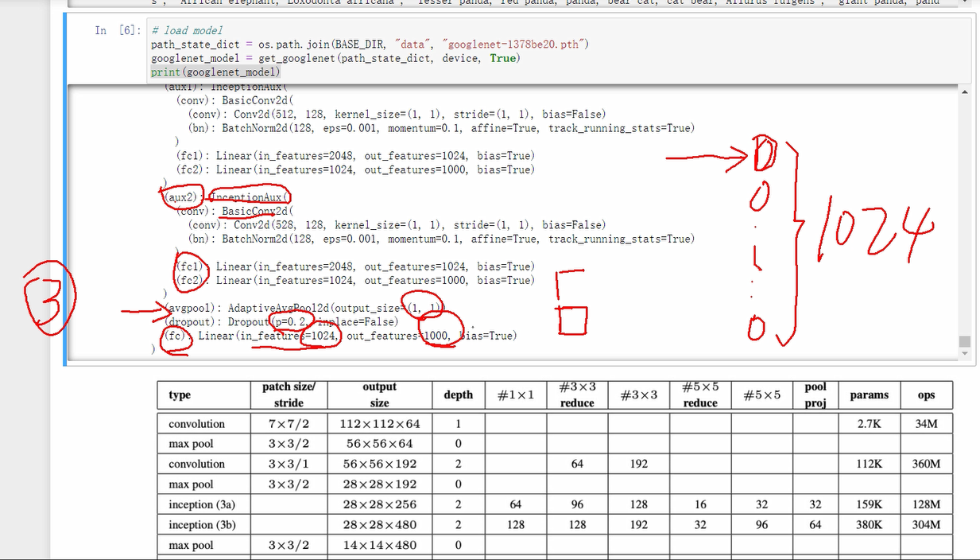The image size is (980, 560).
Task: Place cursor in the path_state_dict code line
Action: (370, 45)
